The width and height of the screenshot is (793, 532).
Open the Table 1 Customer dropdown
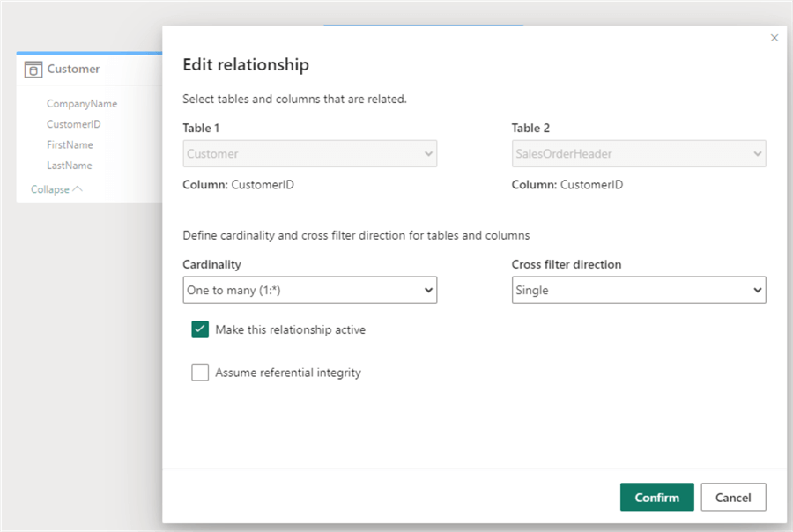309,154
